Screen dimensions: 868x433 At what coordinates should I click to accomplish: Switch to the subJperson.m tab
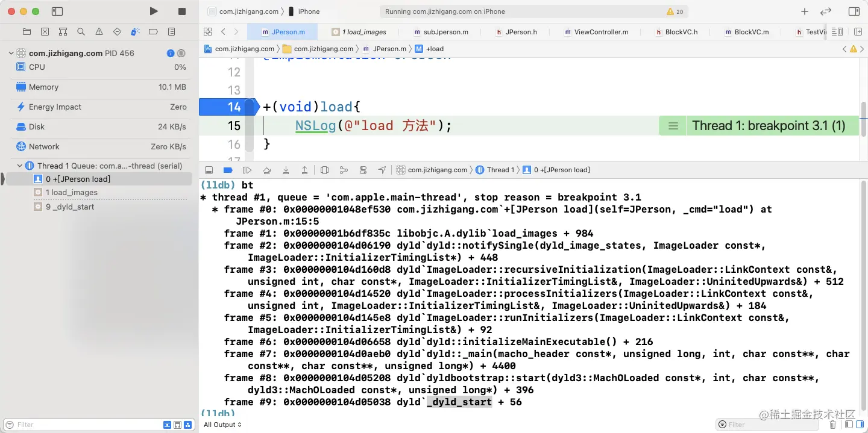coord(441,32)
